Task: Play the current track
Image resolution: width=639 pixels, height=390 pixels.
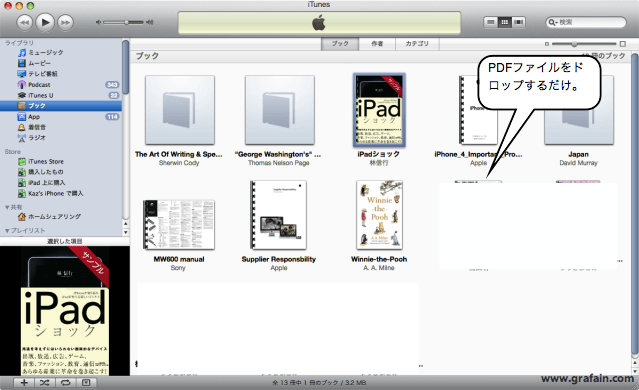Action: 45,22
